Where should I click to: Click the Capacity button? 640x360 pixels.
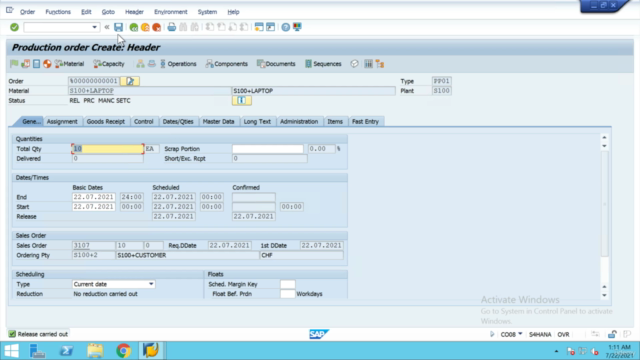tap(109, 64)
